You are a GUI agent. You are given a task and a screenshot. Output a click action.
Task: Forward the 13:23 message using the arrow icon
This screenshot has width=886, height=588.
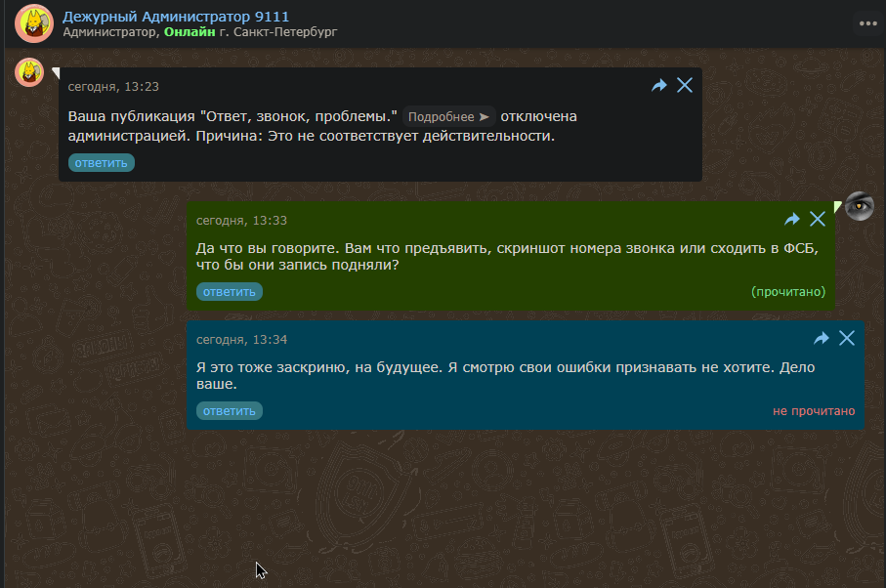pos(659,86)
